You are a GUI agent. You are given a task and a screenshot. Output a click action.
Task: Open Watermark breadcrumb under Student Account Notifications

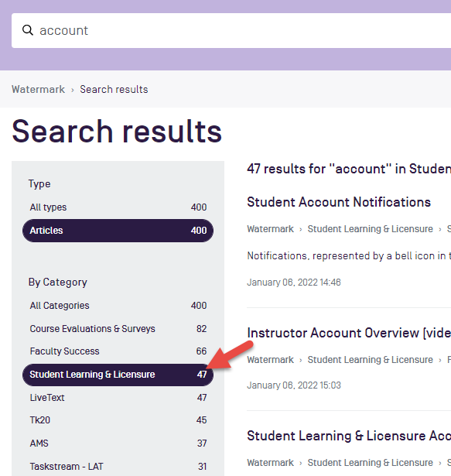coord(271,229)
